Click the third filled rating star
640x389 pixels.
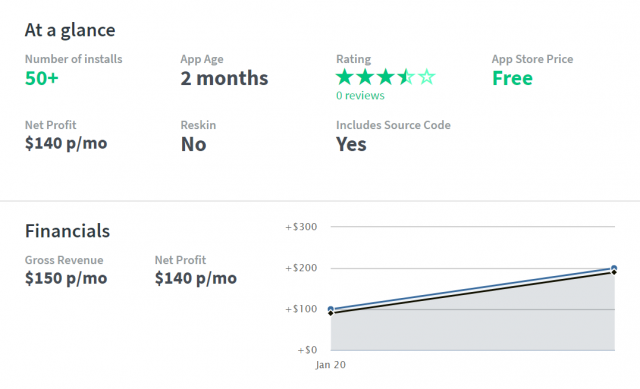385,77
